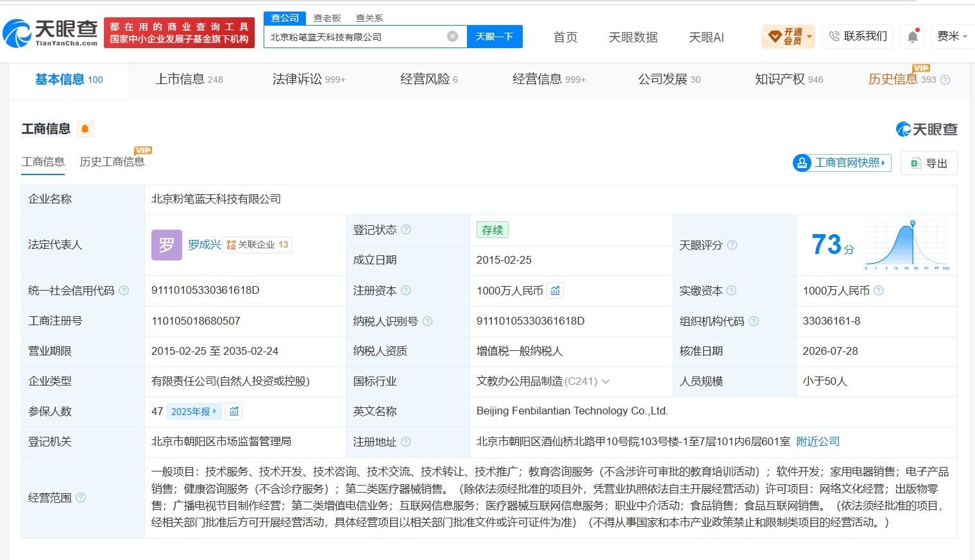
Task: Click the 导出 export button
Action: click(x=929, y=163)
